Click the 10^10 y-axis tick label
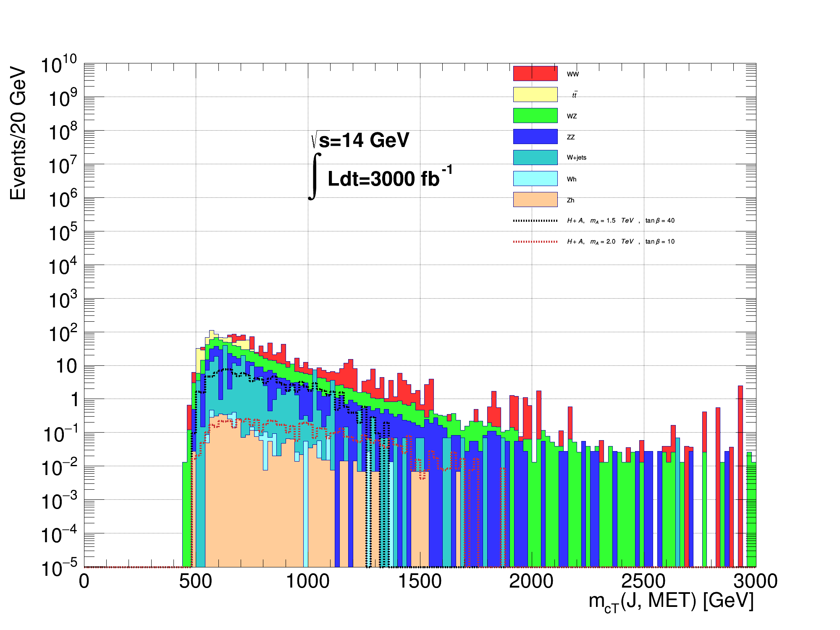Image resolution: width=840 pixels, height=630 pixels. coord(59,65)
